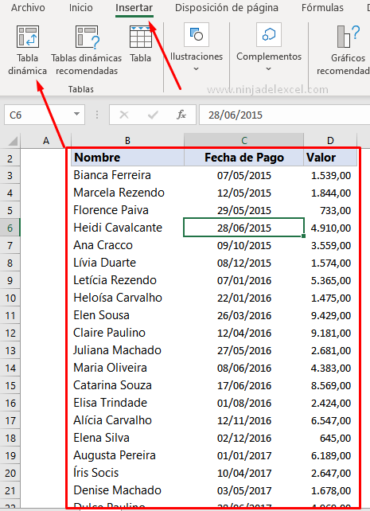Screen dimensions: 370x511
Task: Select row 15 header
Action: [x=10, y=385]
